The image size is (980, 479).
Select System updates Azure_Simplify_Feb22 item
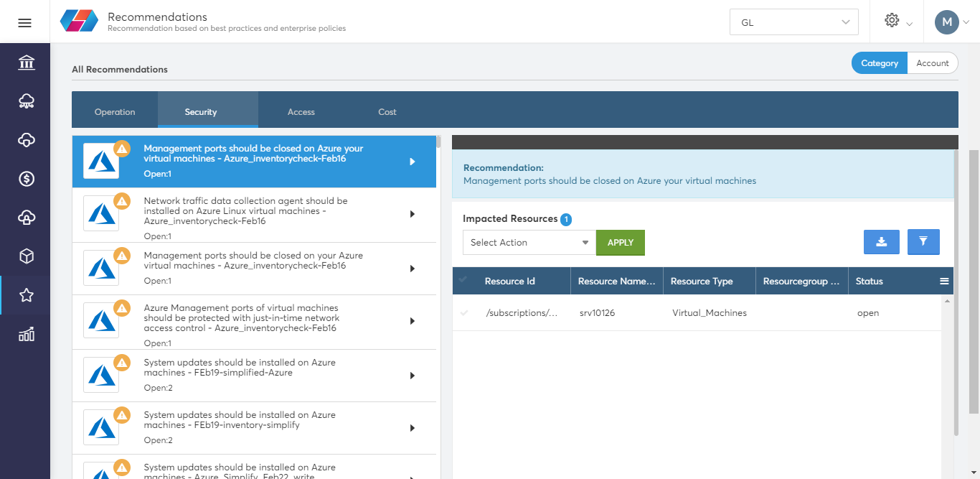click(x=254, y=467)
